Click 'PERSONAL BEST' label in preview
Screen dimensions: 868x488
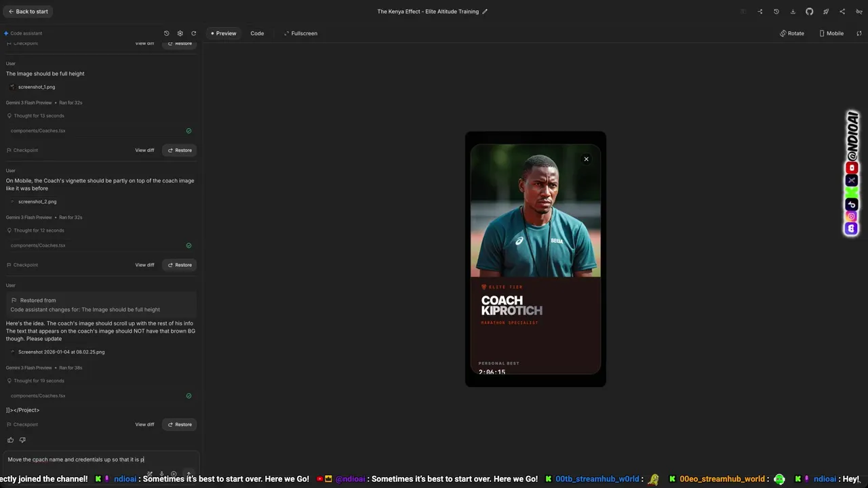point(499,363)
